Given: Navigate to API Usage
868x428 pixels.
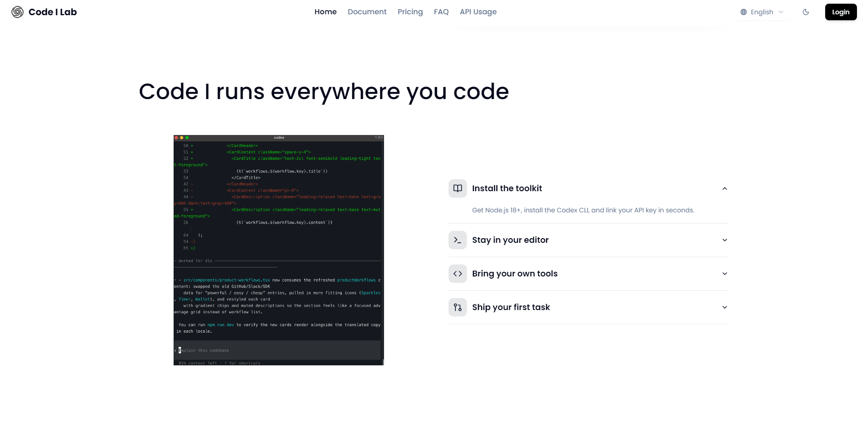Looking at the screenshot, I should (x=478, y=12).
